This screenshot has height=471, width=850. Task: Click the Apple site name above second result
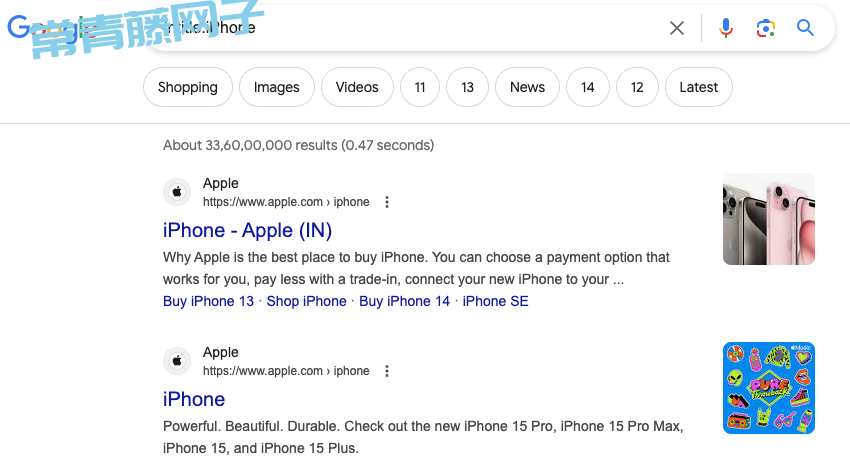point(221,352)
